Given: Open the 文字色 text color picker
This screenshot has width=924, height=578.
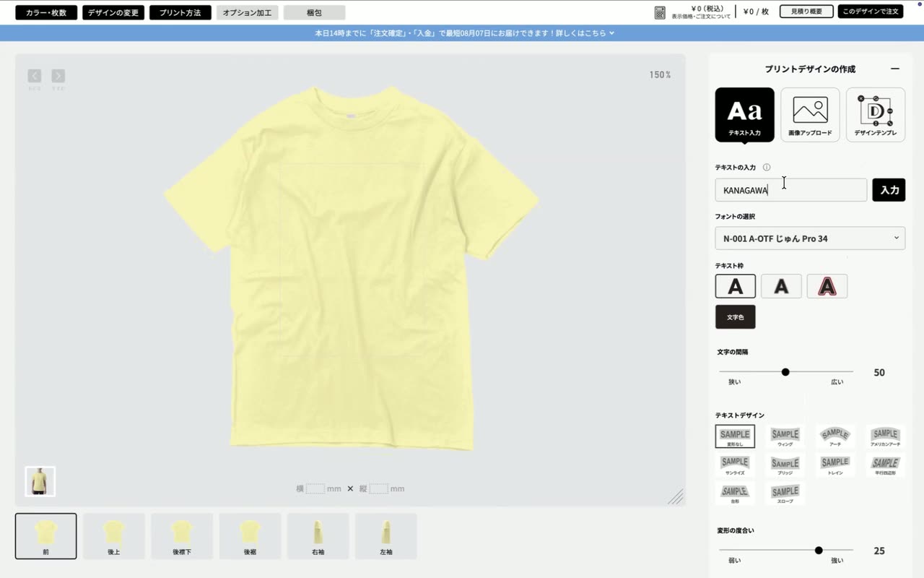Looking at the screenshot, I should point(736,317).
